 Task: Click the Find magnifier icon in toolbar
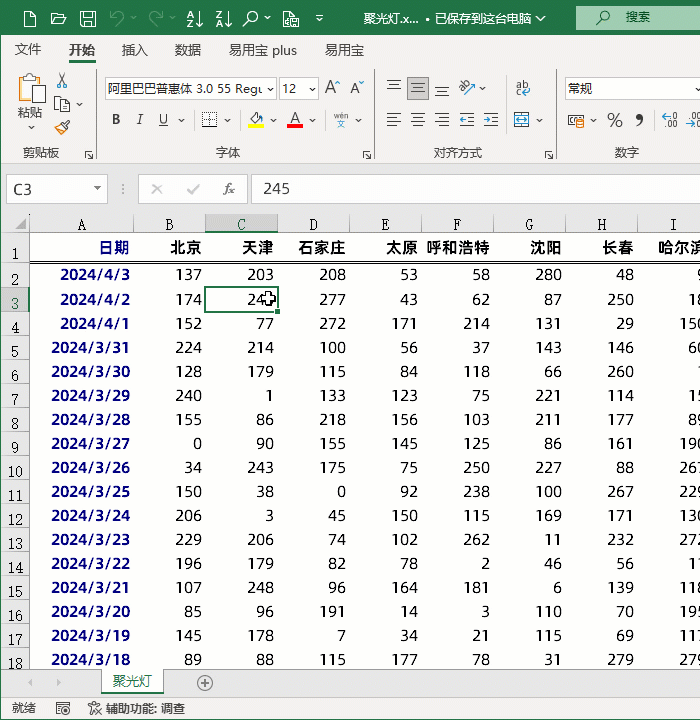point(251,19)
